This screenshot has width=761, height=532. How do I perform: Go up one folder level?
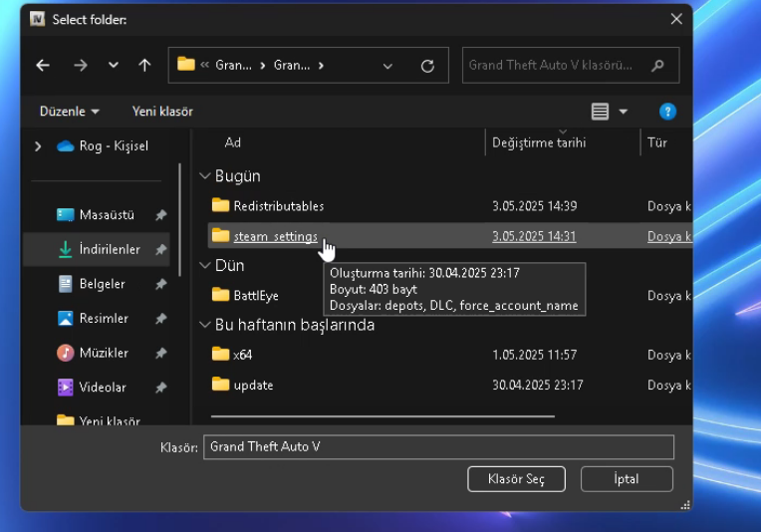pos(144,65)
